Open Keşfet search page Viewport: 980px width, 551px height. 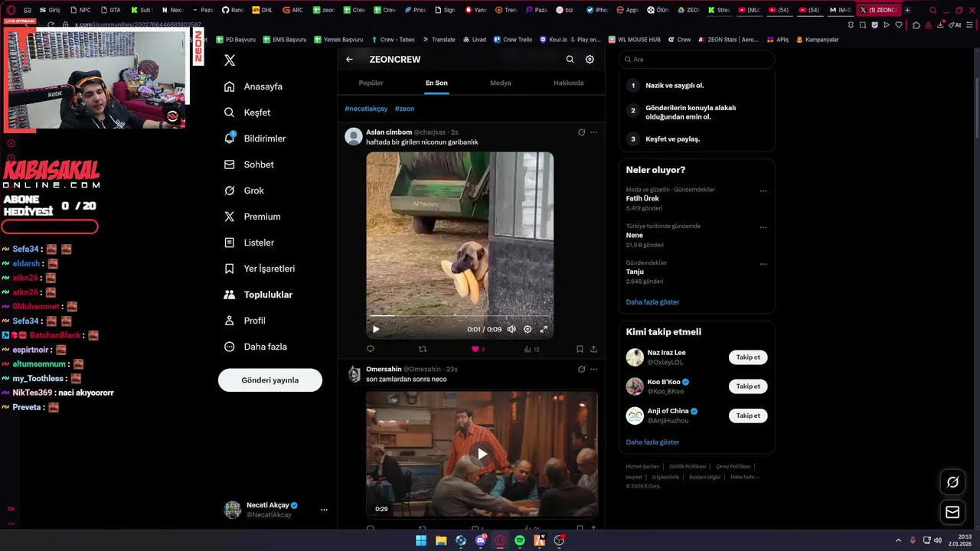pos(247,112)
